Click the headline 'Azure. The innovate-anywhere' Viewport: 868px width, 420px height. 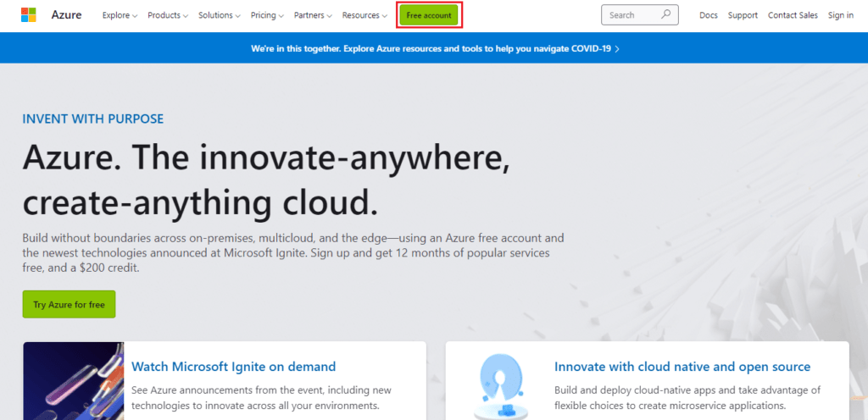[x=266, y=157]
